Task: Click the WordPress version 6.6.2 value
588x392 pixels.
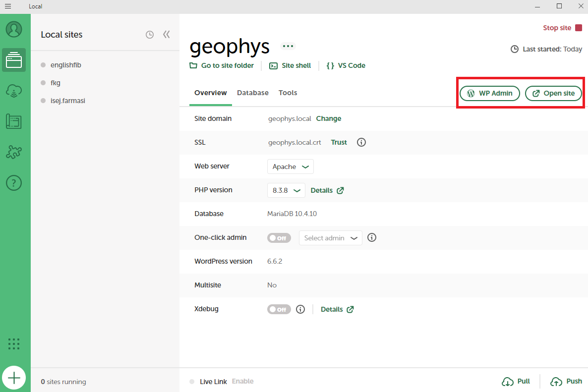Action: 275,261
